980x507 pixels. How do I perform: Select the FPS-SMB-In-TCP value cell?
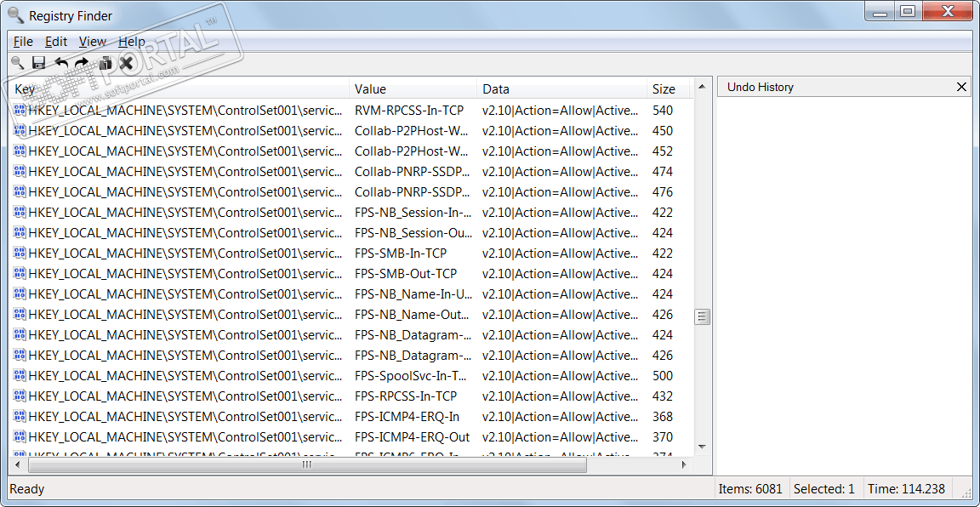(x=401, y=253)
